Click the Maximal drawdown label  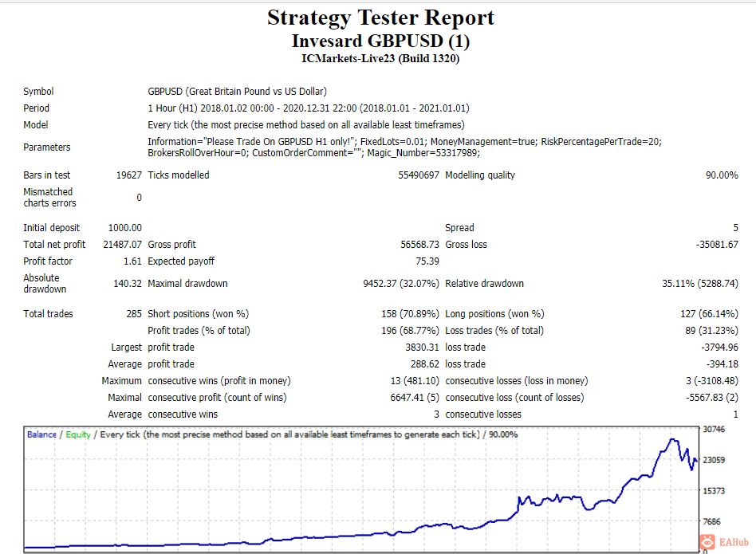click(x=187, y=283)
